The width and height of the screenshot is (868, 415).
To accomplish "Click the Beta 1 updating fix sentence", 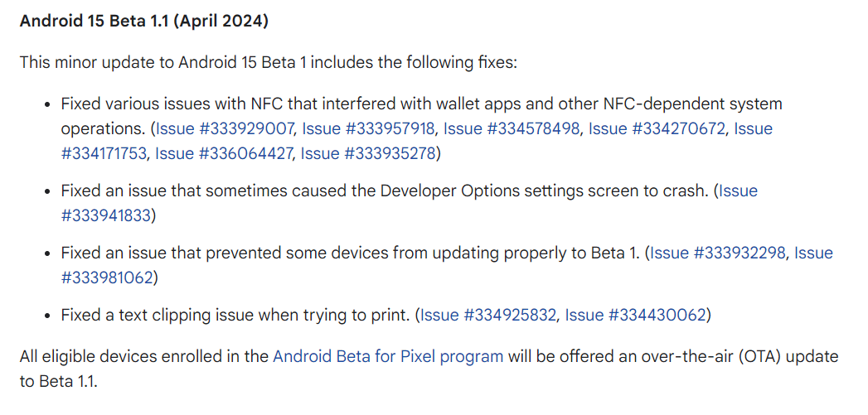I will pos(351,253).
